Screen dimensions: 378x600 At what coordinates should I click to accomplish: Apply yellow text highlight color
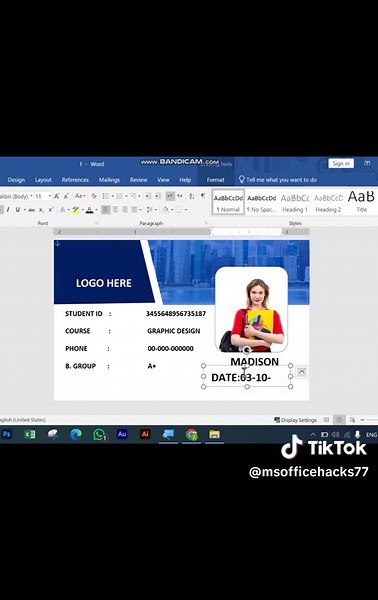click(x=76, y=210)
